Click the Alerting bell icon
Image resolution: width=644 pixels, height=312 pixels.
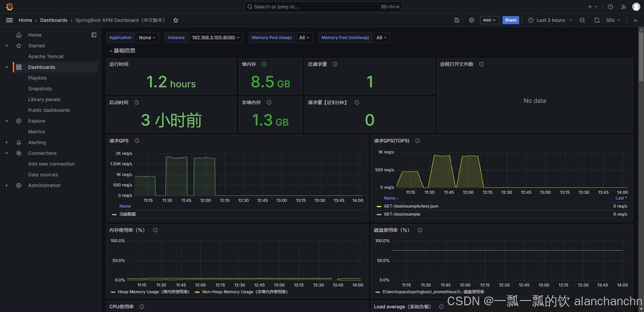pos(19,142)
